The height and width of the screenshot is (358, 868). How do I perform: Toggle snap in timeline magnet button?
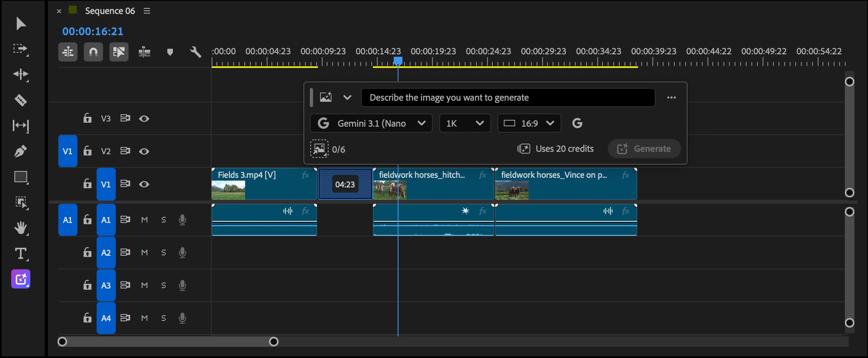(93, 52)
